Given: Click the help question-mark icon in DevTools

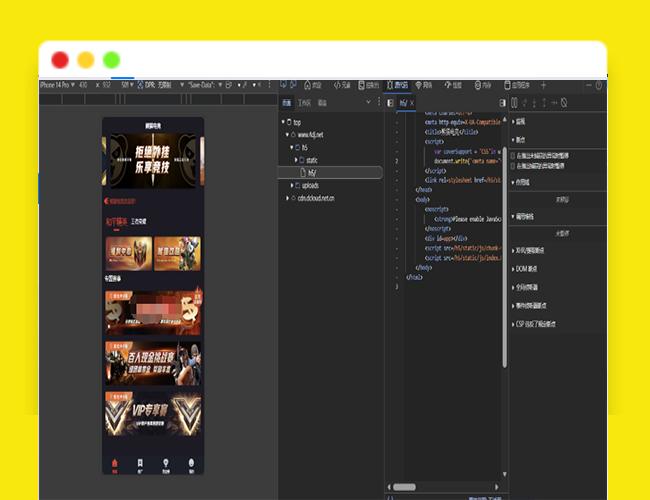Looking at the screenshot, I should click(x=599, y=85).
